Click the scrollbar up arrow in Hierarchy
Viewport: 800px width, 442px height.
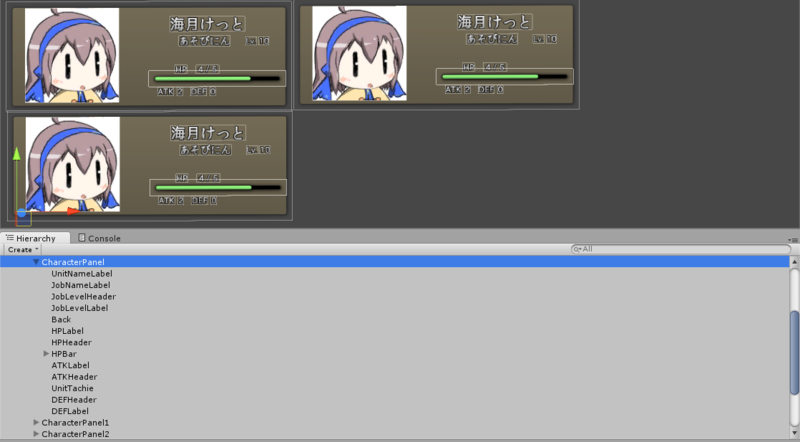pyautogui.click(x=794, y=261)
